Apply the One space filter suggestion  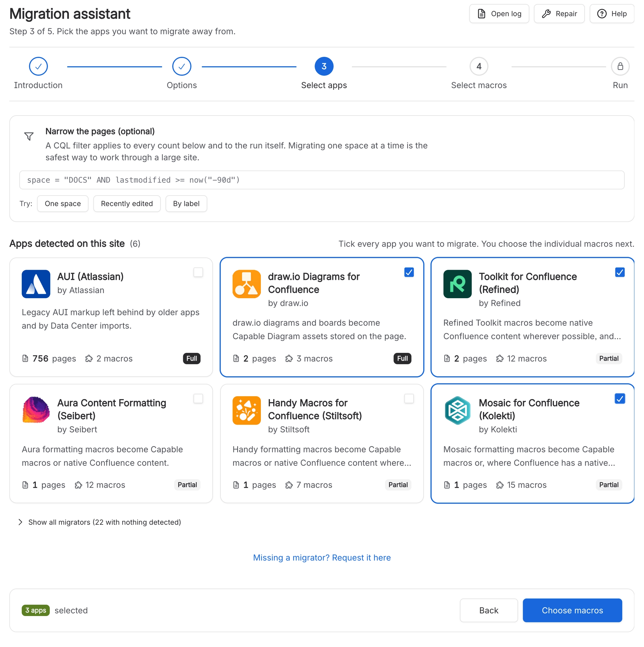pos(63,204)
